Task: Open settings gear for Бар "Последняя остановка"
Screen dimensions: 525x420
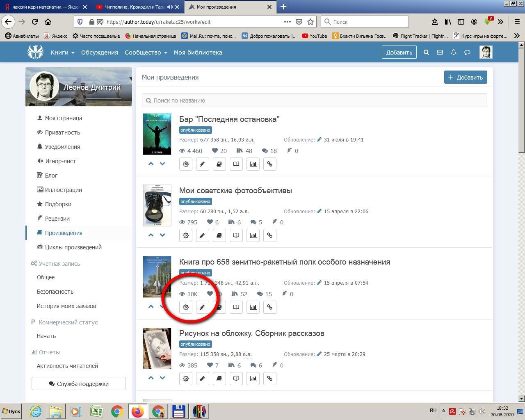Action: 186,164
